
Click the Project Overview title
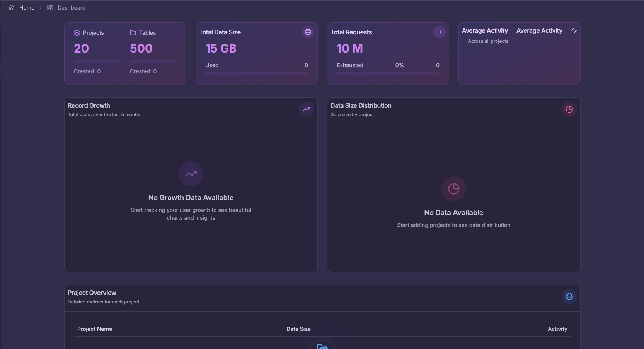click(x=92, y=293)
